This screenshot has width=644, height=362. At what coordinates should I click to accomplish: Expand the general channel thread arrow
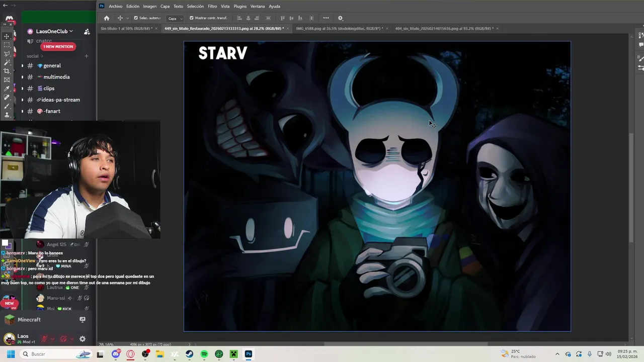tap(22, 66)
